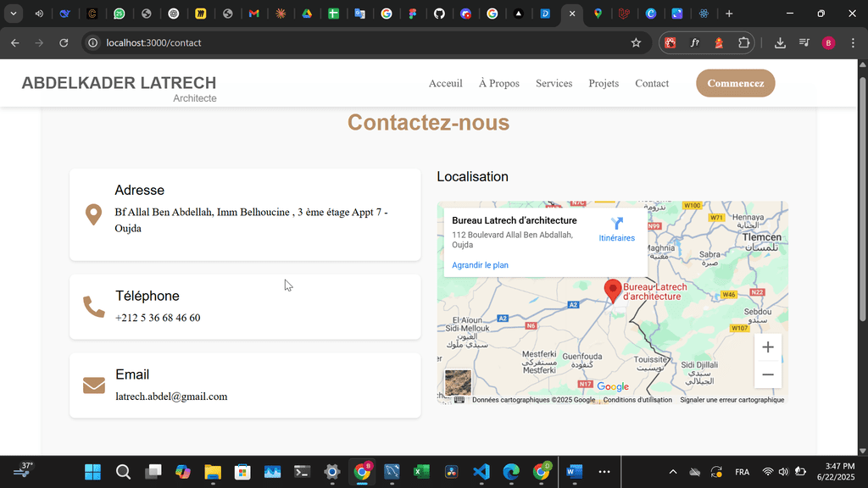Open the Chrome profile 'B' avatar
Viewport: 868px width, 488px height.
point(828,42)
